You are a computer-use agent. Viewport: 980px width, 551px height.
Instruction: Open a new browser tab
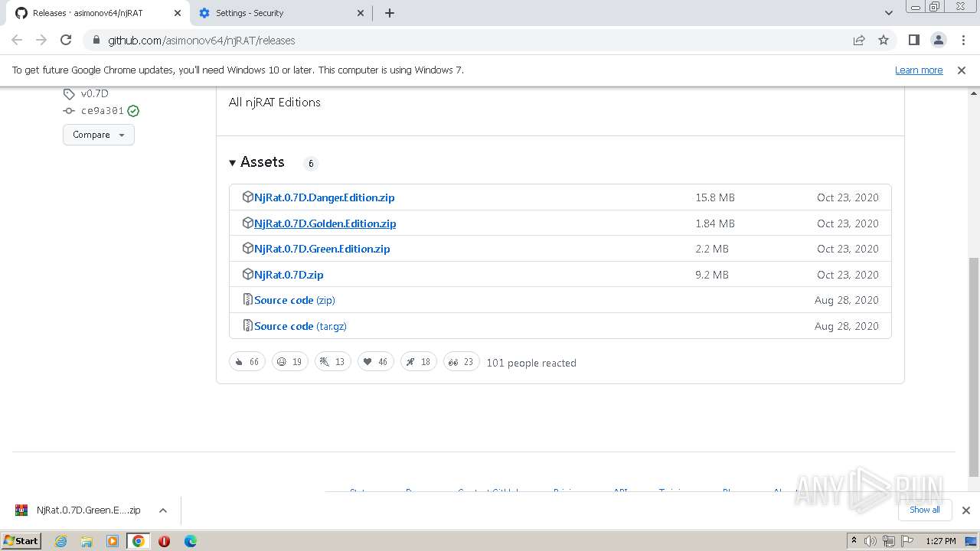(390, 13)
